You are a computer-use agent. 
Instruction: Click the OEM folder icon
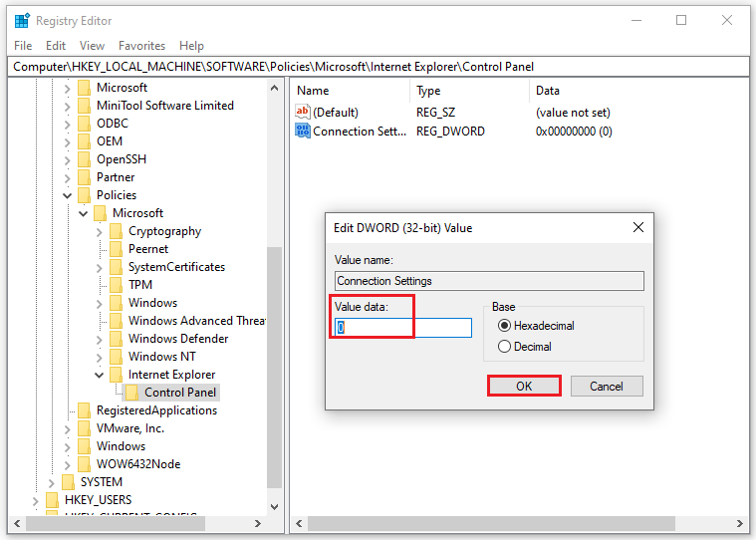coord(84,141)
